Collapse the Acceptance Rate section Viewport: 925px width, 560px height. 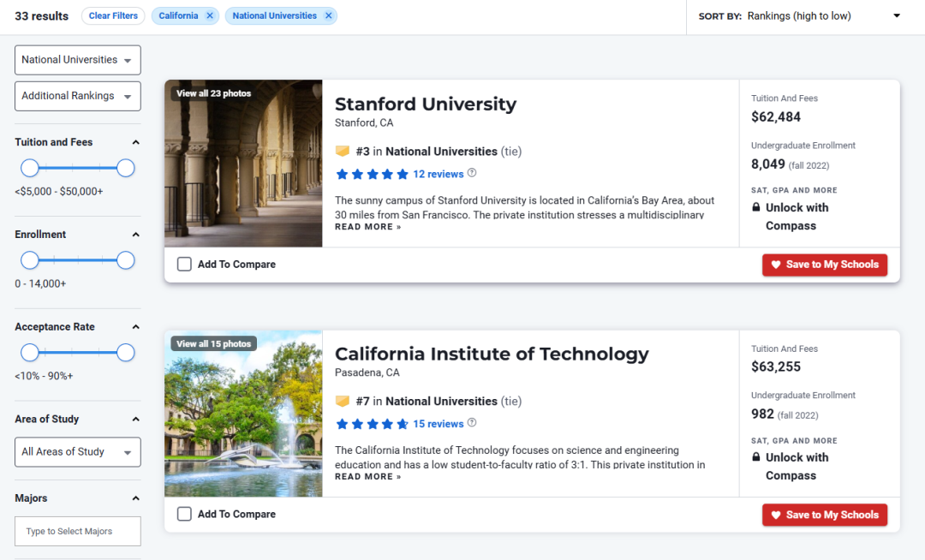pyautogui.click(x=135, y=327)
